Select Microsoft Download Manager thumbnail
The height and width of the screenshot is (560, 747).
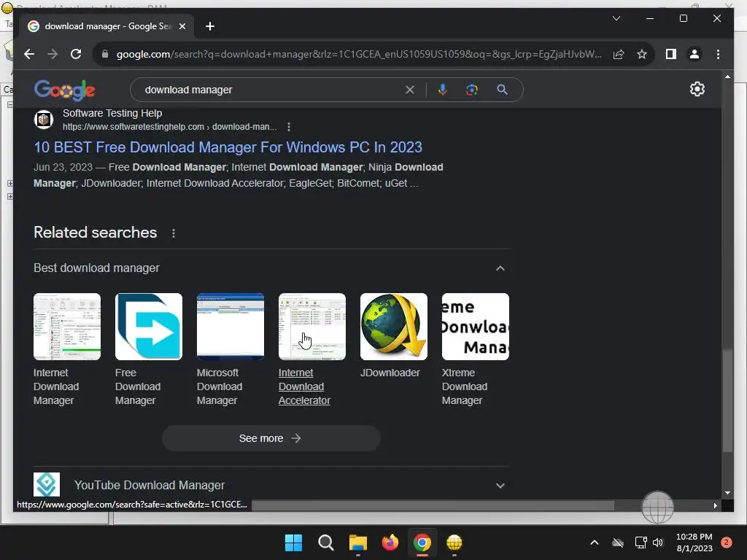point(230,327)
